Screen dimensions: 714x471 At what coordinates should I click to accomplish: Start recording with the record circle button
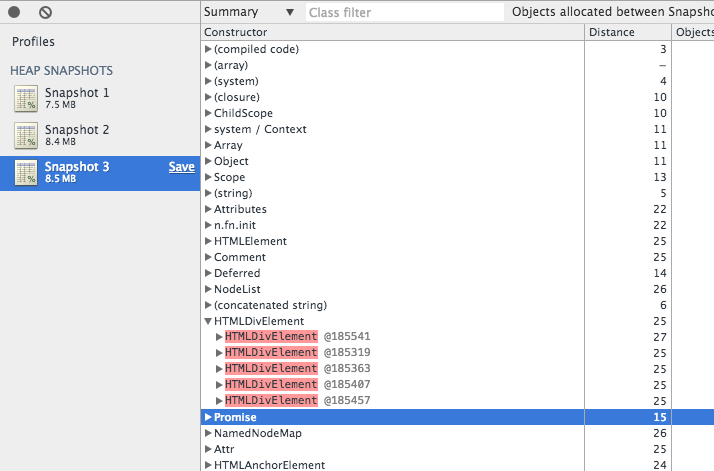[x=14, y=12]
